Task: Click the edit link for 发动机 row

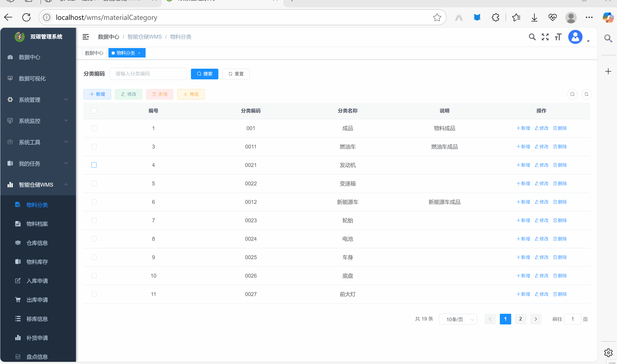Action: click(542, 165)
